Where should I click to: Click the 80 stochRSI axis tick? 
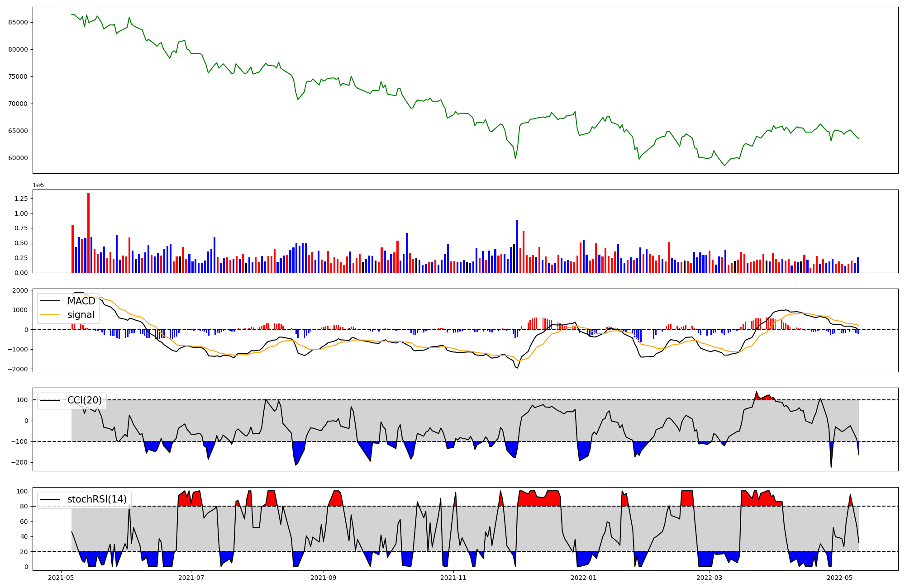[24, 507]
